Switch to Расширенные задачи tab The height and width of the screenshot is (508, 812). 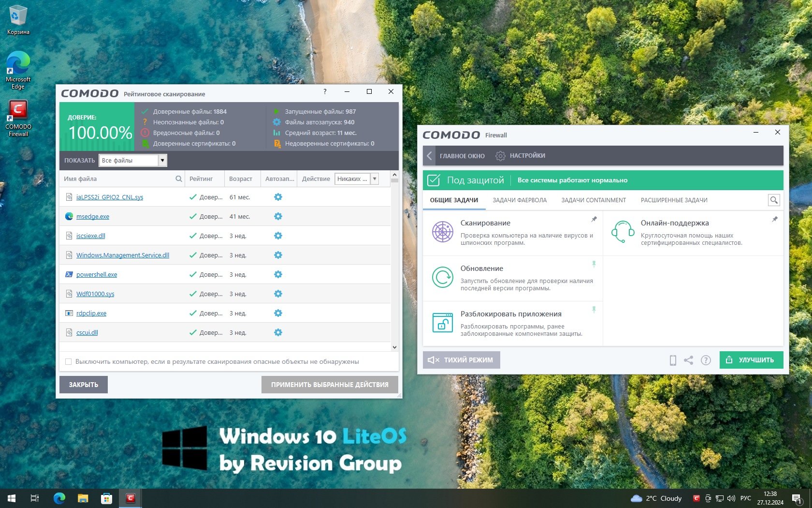point(674,200)
